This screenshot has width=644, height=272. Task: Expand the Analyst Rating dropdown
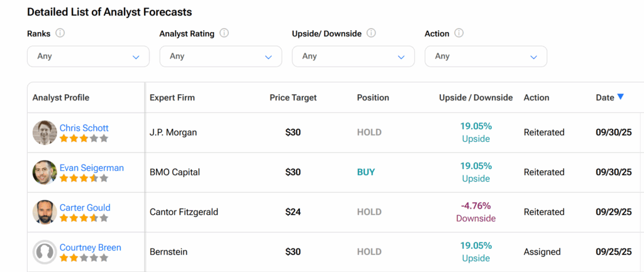pos(220,57)
